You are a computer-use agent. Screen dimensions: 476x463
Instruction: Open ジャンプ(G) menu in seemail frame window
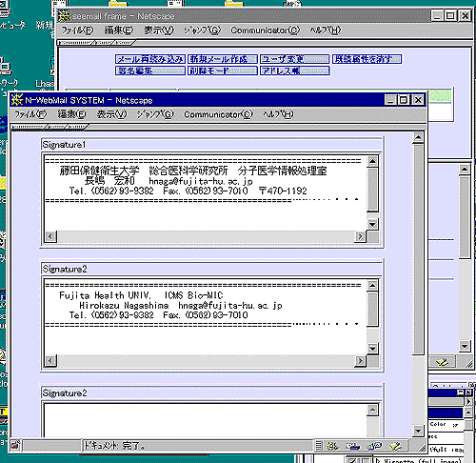[202, 30]
